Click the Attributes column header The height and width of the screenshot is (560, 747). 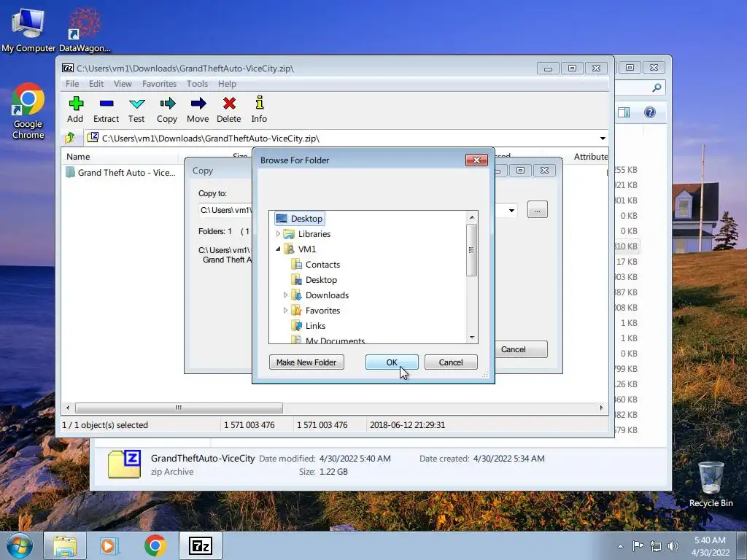click(590, 157)
